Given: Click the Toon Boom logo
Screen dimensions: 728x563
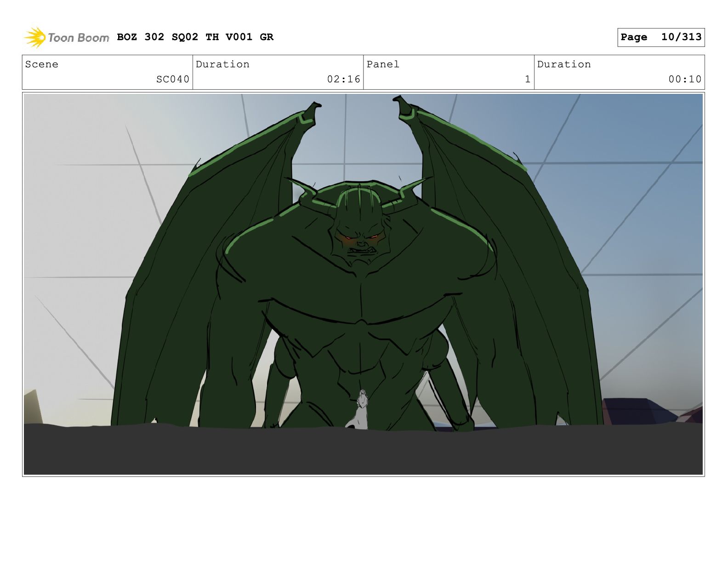Looking at the screenshot, I should click(x=67, y=37).
